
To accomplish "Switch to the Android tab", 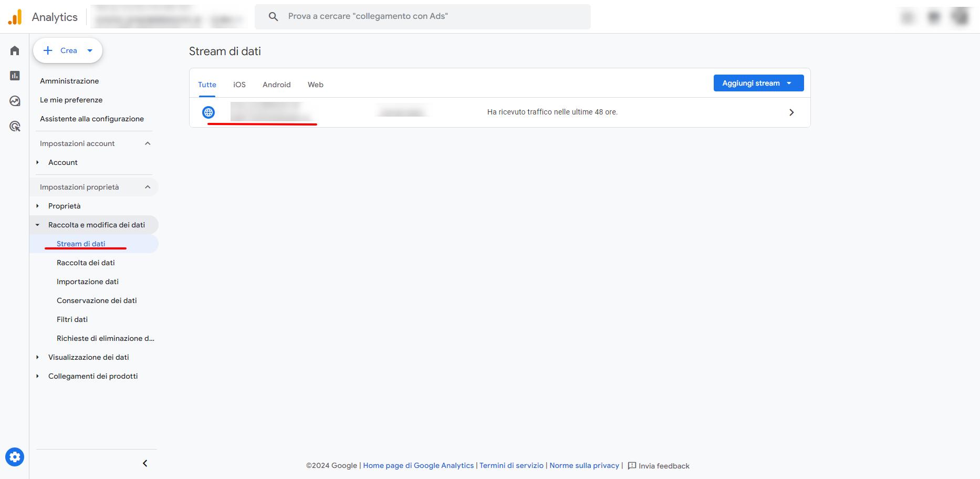I will pyautogui.click(x=276, y=85).
